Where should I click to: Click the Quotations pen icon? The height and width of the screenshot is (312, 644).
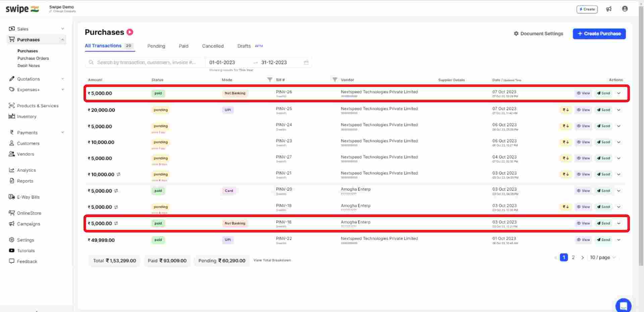point(12,79)
